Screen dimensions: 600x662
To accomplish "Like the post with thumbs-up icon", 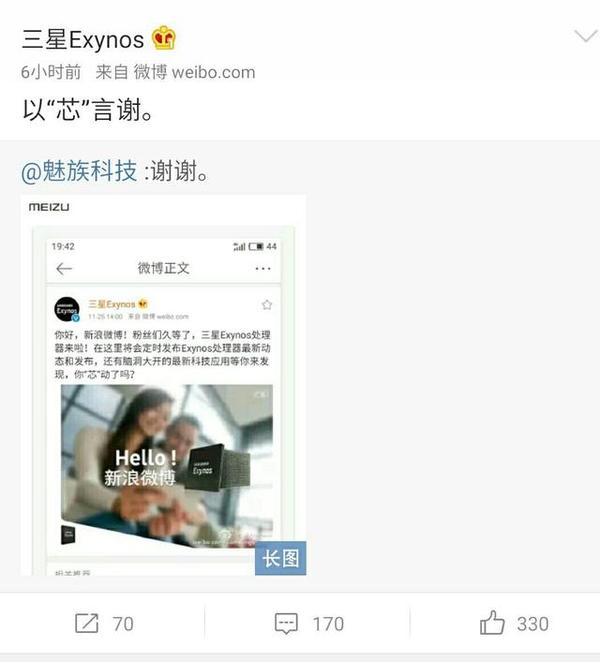I will point(492,622).
